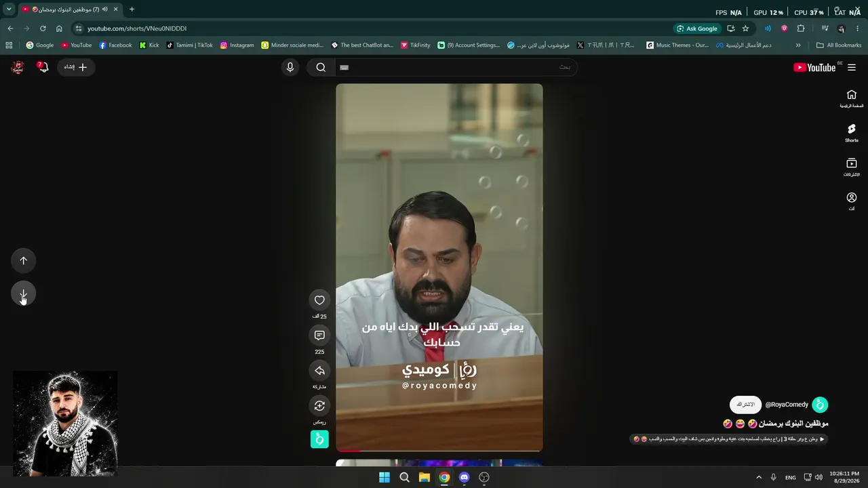Viewport: 868px width, 488px height.
Task: Bookmark this page with the star icon
Action: pyautogui.click(x=745, y=28)
